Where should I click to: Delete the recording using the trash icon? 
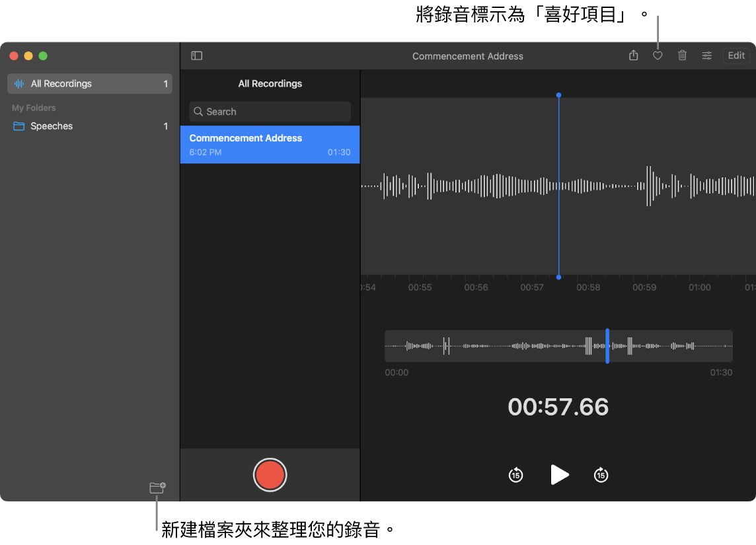(682, 55)
